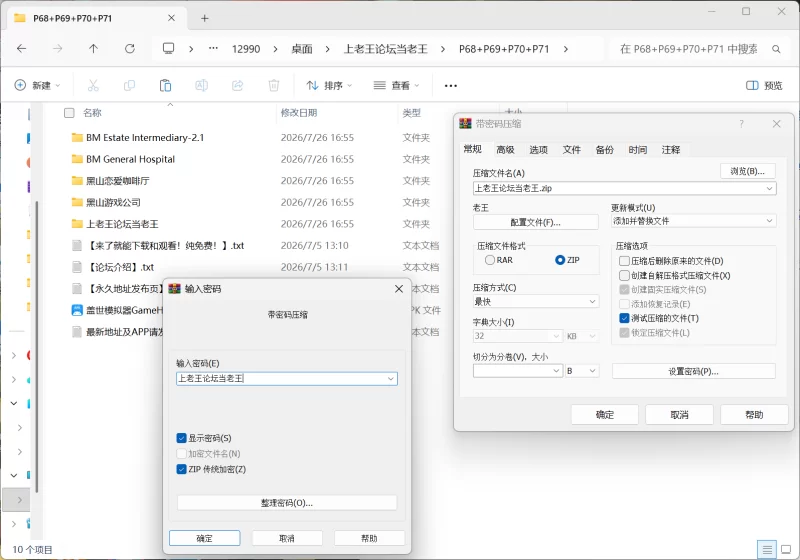
Task: Click the share icon in toolbar
Action: [238, 85]
